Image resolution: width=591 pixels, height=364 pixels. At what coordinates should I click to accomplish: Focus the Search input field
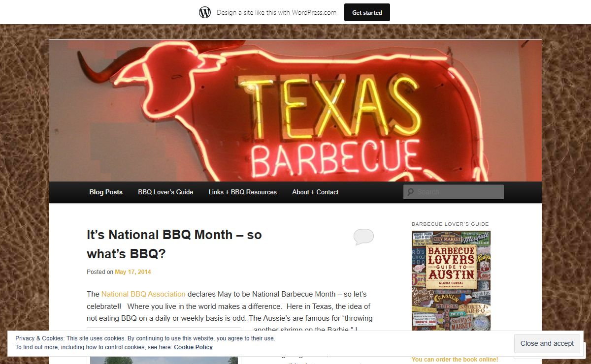click(x=454, y=192)
